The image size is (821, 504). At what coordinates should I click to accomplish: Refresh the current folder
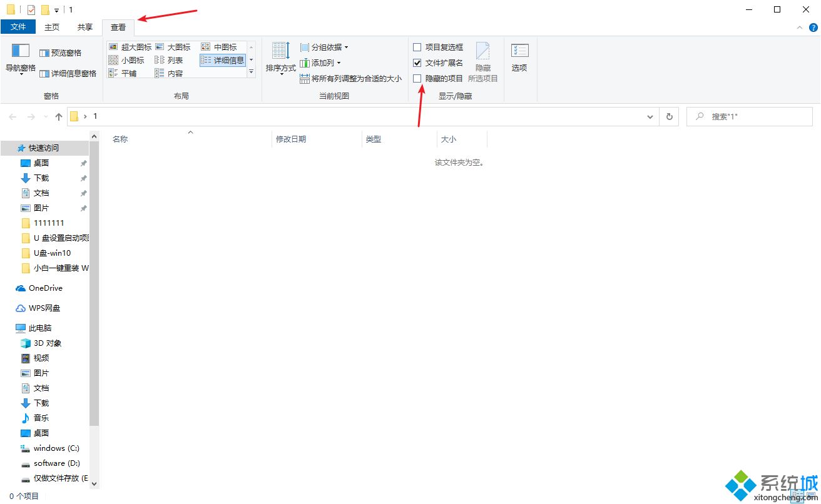[670, 116]
